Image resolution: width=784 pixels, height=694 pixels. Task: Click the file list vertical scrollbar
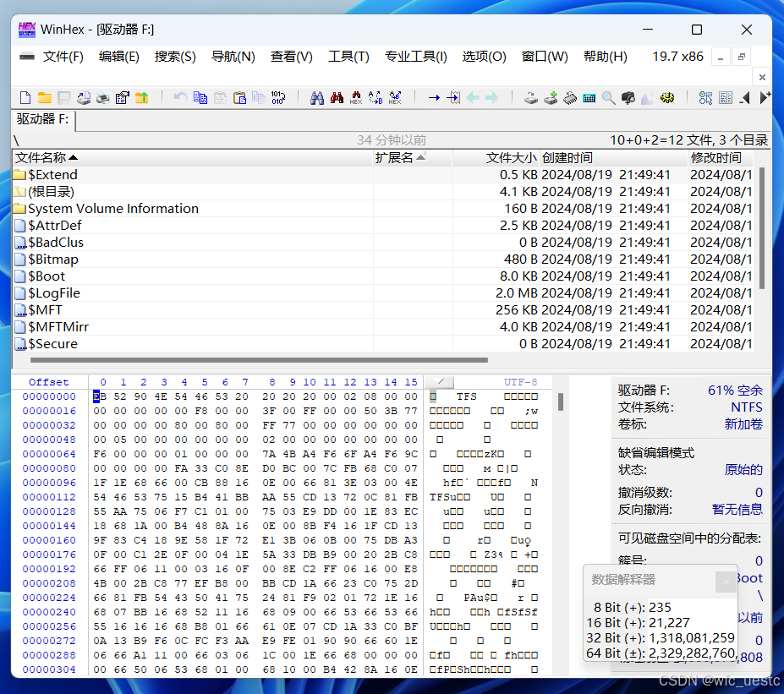pyautogui.click(x=761, y=228)
